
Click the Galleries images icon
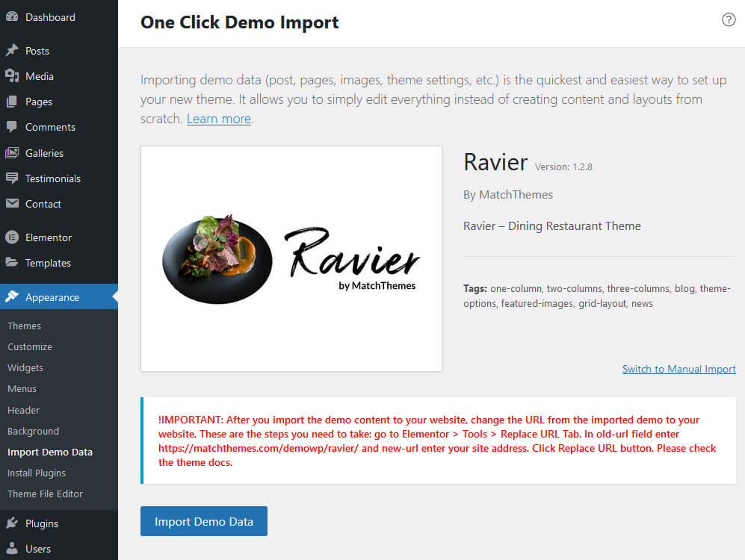click(12, 153)
